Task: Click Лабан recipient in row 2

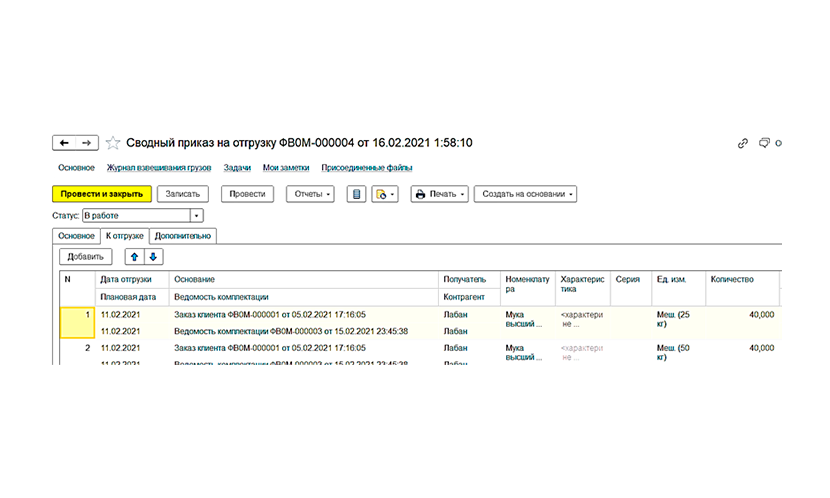Action: tap(455, 348)
